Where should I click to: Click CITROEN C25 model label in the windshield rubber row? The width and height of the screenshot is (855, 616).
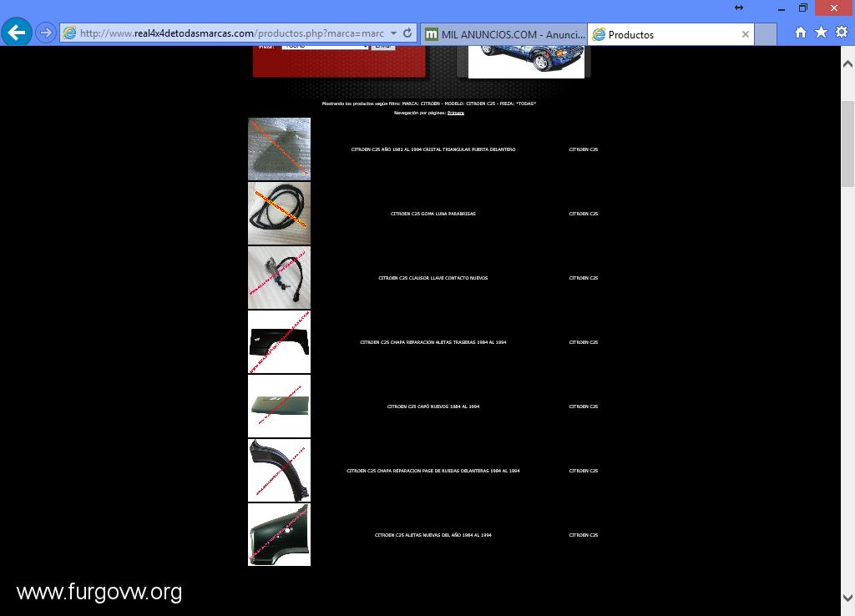(584, 214)
